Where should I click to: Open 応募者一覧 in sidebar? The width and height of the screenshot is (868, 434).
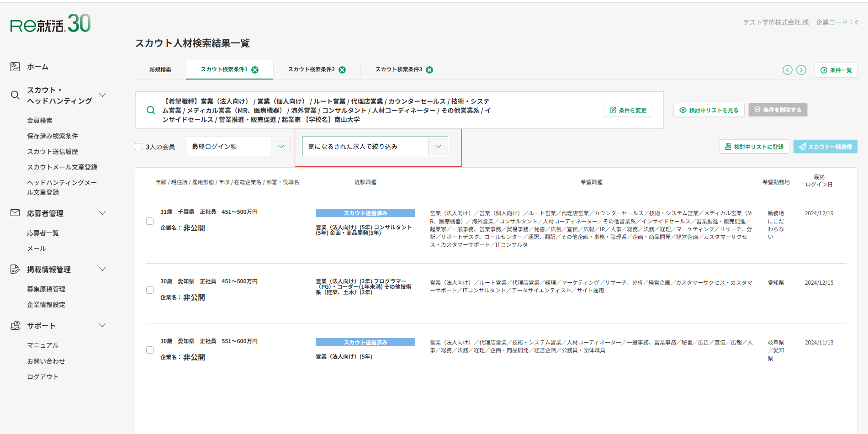pos(43,233)
